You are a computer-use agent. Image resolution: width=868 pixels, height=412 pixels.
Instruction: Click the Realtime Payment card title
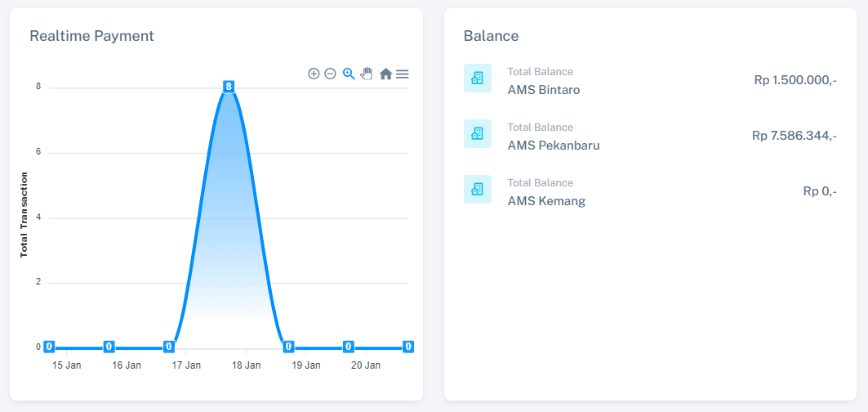(x=91, y=36)
